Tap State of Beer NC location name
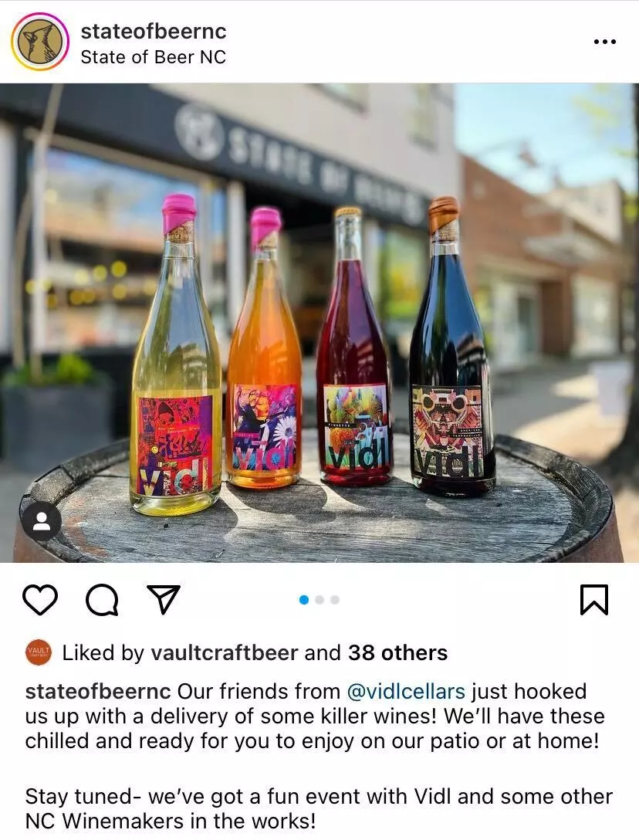The image size is (639, 840). tap(153, 57)
